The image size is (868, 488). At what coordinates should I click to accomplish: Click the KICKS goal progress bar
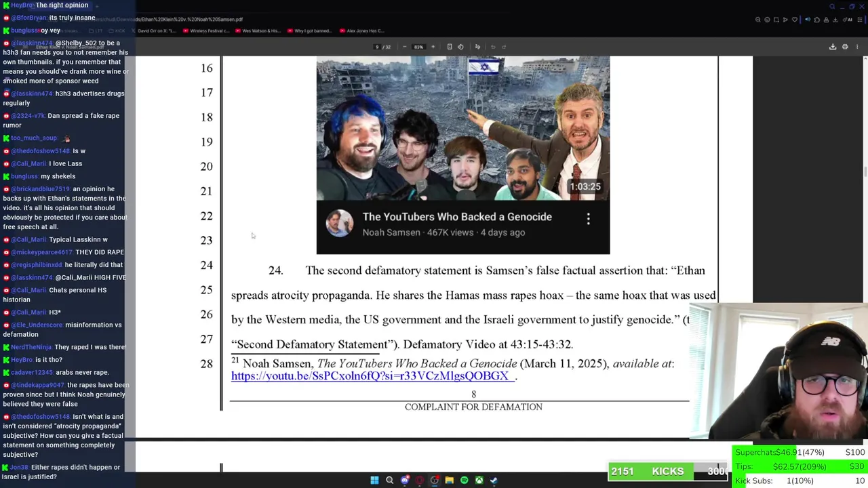pos(668,471)
